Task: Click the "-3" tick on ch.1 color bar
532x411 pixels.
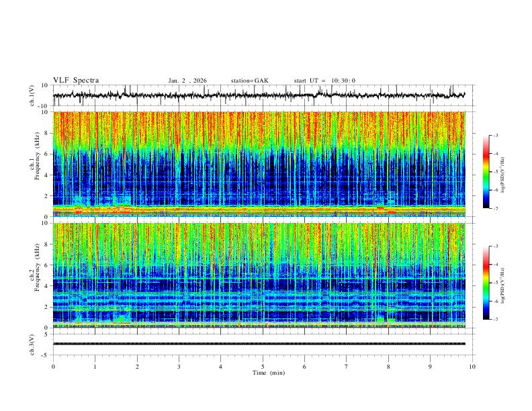Action: click(495, 135)
